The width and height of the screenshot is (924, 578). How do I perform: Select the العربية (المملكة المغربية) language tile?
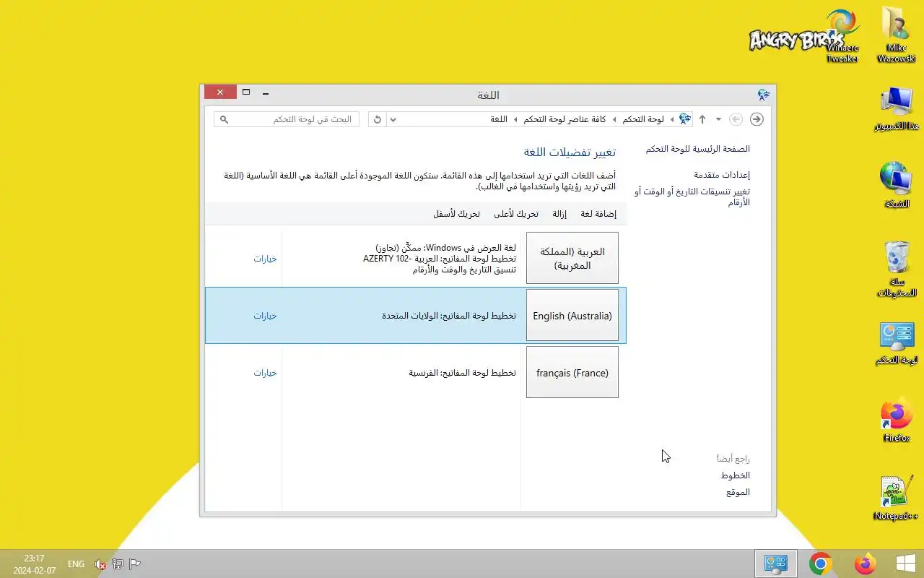(x=572, y=258)
